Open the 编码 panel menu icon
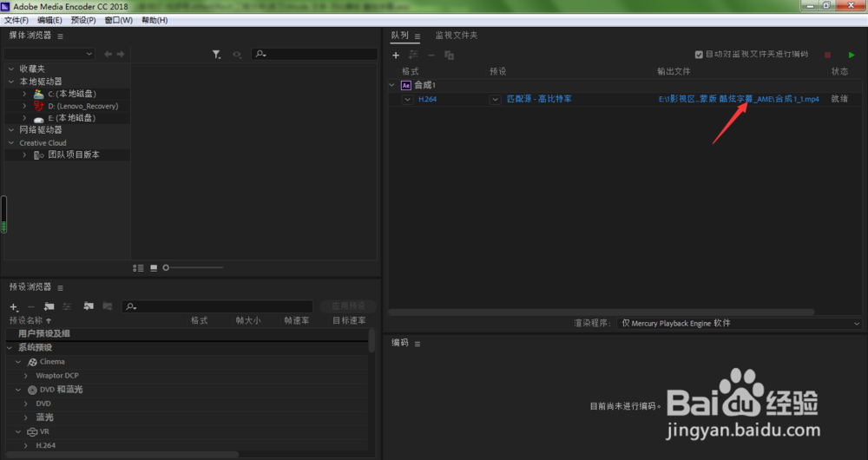The image size is (868, 460). click(x=418, y=344)
